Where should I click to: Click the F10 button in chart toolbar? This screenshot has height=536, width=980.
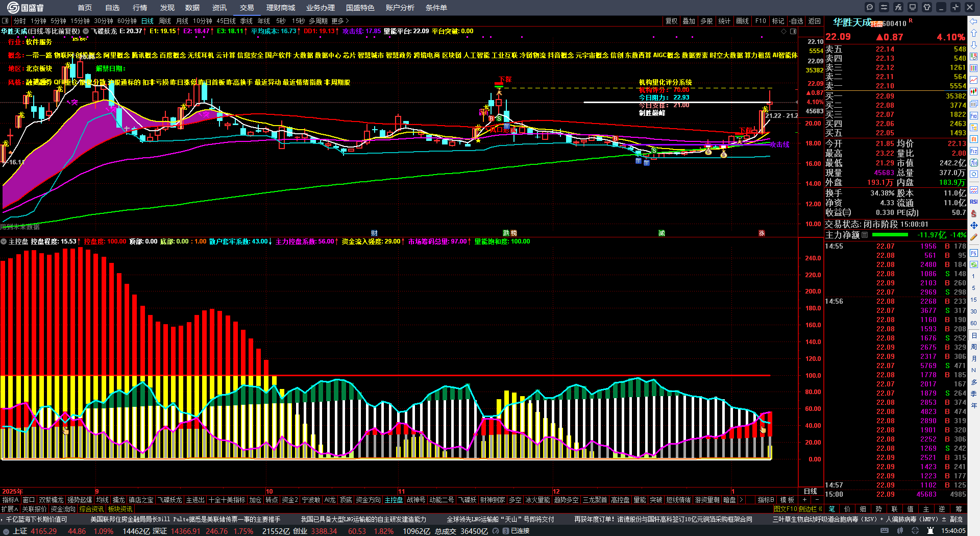click(x=761, y=21)
